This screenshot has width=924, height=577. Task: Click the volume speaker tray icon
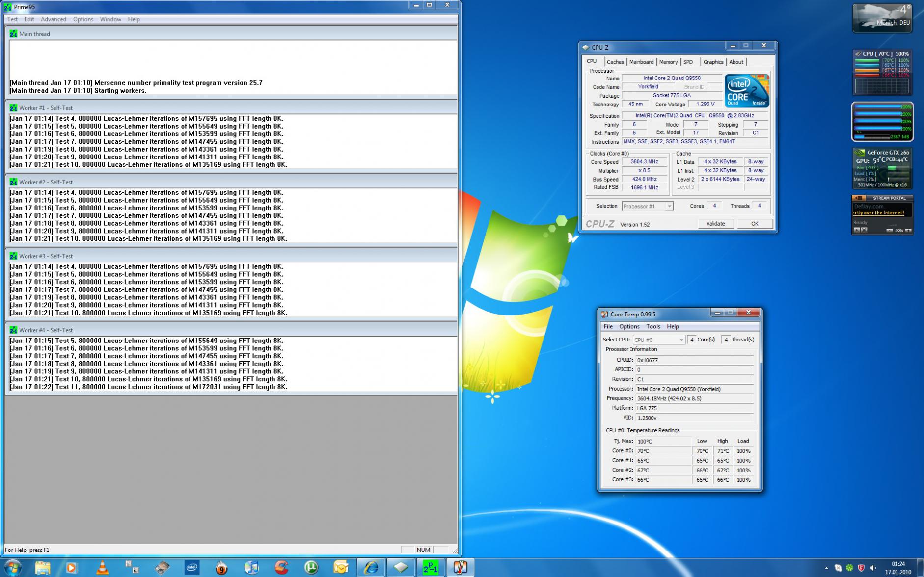point(873,568)
